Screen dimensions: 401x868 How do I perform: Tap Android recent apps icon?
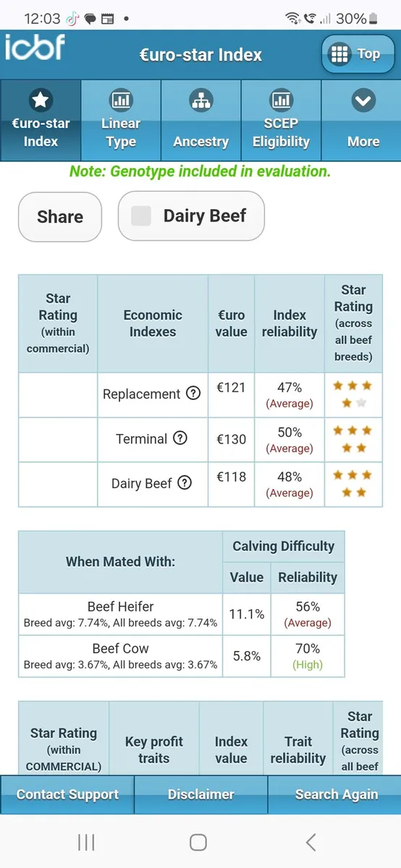coord(86,842)
